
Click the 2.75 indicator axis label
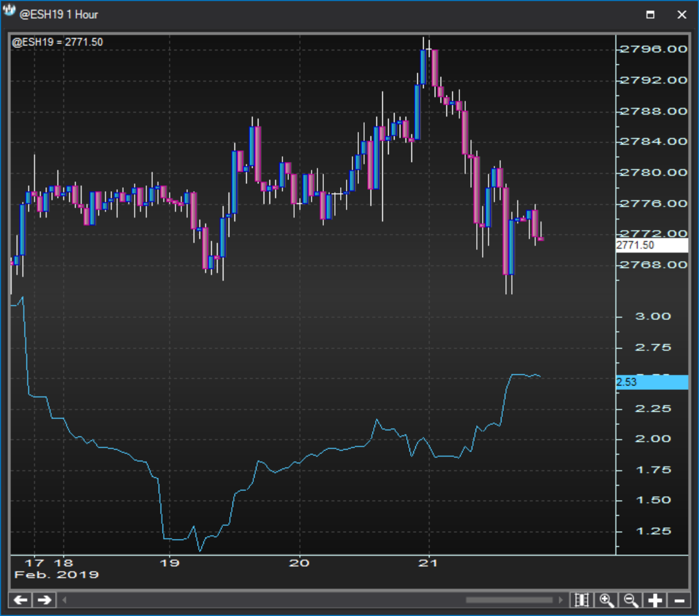(653, 347)
